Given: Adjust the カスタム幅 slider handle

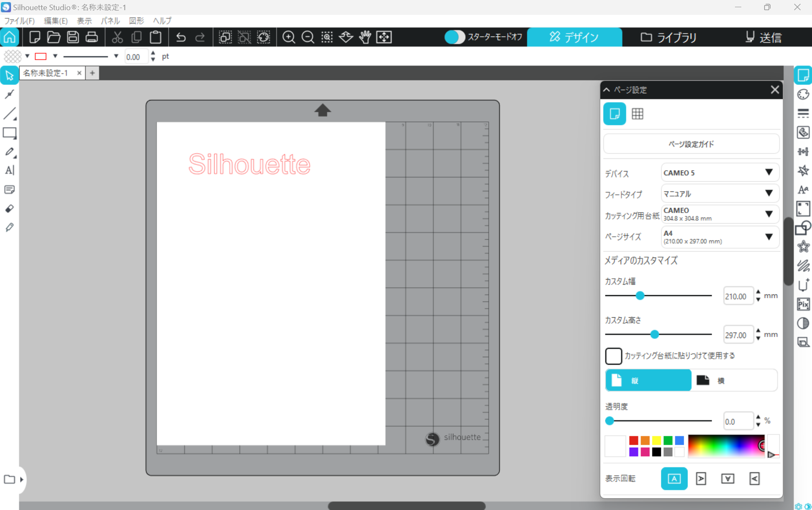Looking at the screenshot, I should tap(640, 296).
